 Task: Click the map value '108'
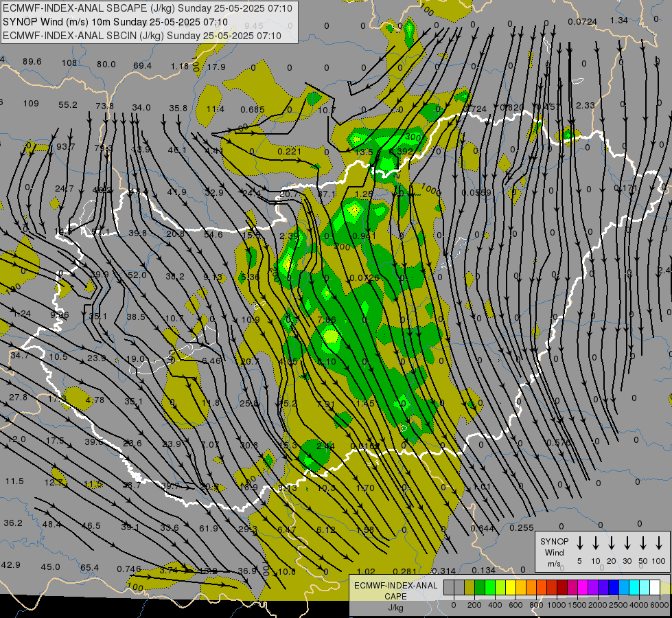[x=69, y=63]
